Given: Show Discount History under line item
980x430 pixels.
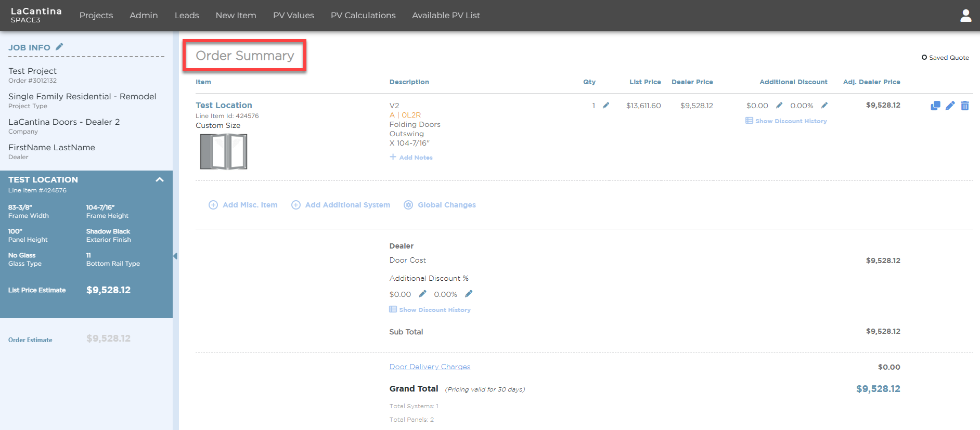Looking at the screenshot, I should click(x=786, y=121).
